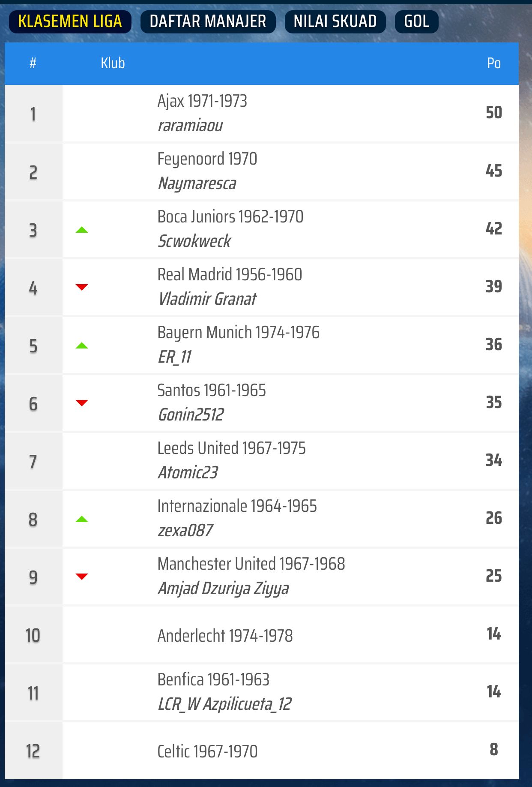Click red down arrow beside Manchester United
The width and height of the screenshot is (532, 787).
tap(82, 577)
